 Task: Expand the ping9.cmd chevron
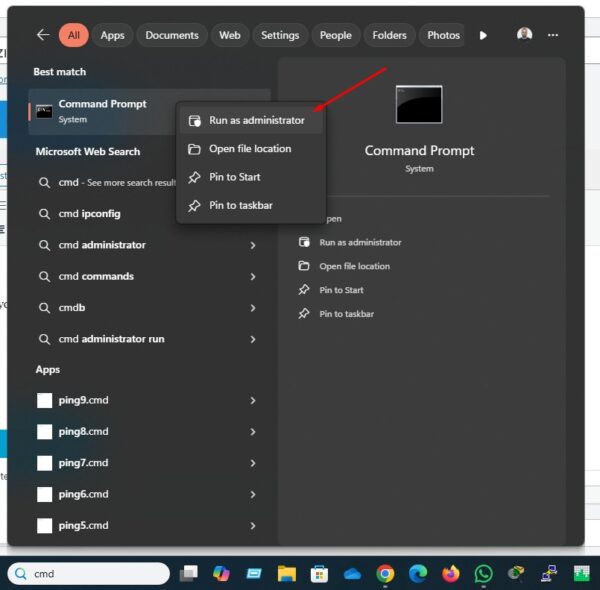click(253, 401)
